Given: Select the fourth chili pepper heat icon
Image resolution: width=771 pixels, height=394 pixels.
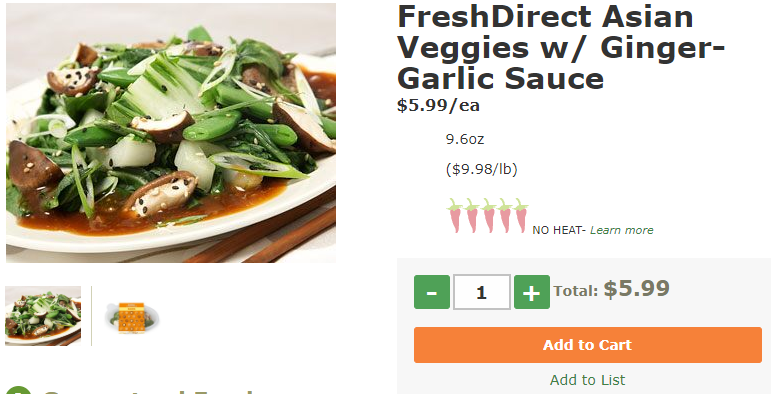Looking at the screenshot, I should [x=504, y=215].
